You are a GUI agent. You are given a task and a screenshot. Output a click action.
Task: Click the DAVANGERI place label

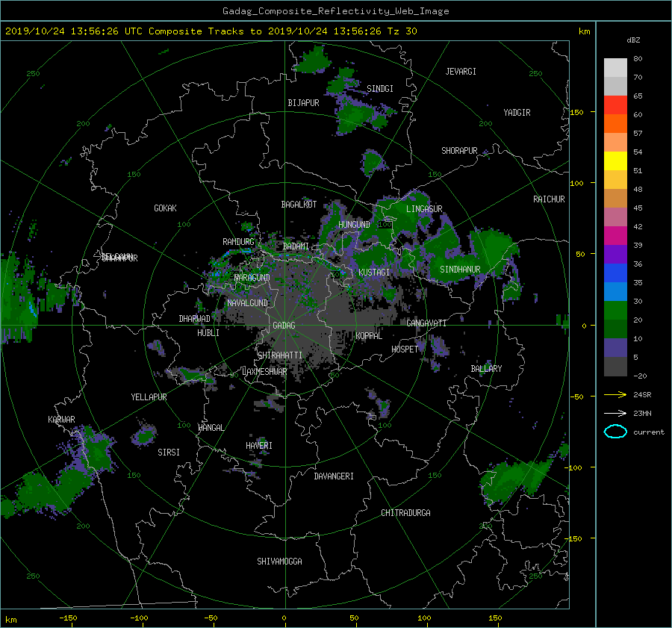point(334,476)
